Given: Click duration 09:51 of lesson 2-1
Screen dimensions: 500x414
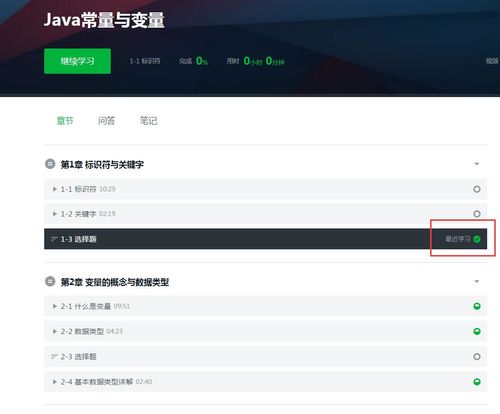Looking at the screenshot, I should [122, 306].
